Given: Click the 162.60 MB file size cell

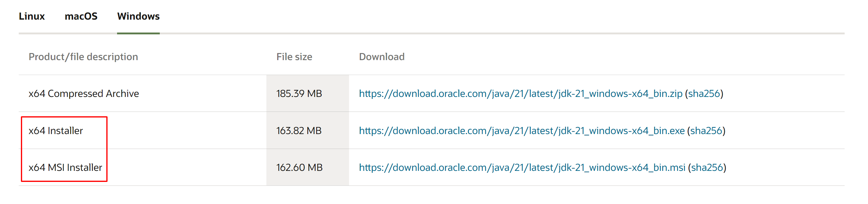Looking at the screenshot, I should point(299,167).
